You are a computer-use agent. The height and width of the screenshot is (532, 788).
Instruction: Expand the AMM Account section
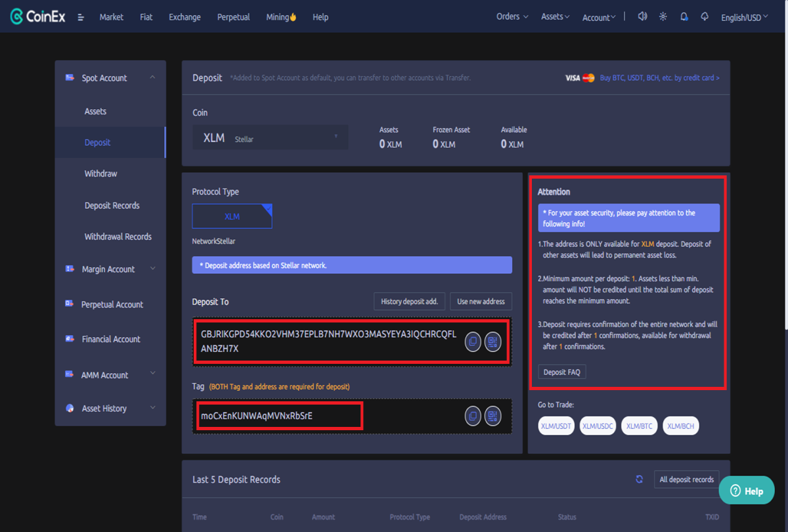tap(153, 374)
